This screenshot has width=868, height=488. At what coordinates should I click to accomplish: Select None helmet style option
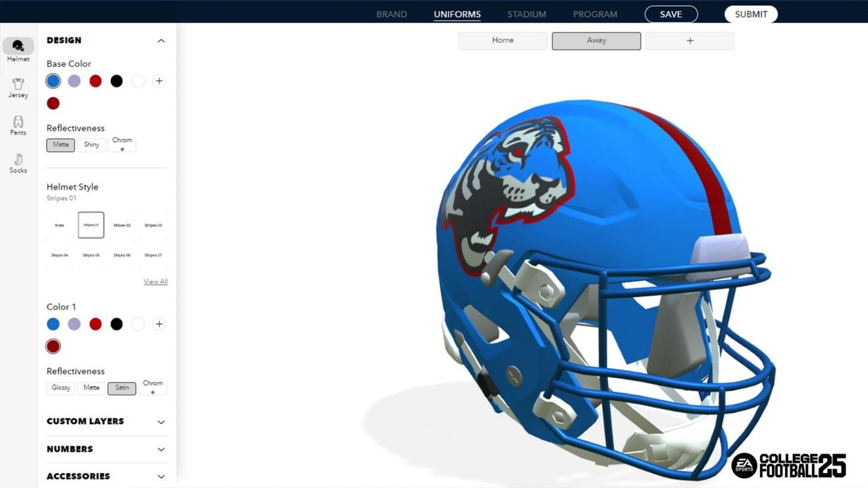60,225
